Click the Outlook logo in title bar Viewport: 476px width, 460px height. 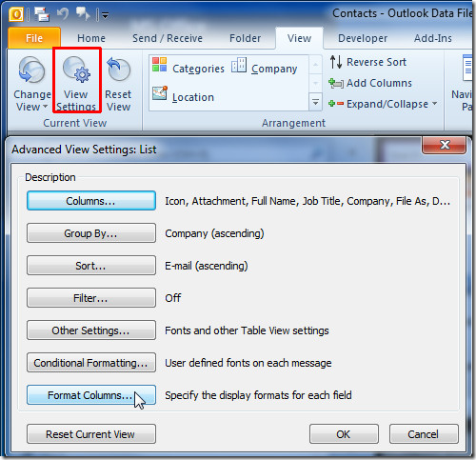pos(15,14)
